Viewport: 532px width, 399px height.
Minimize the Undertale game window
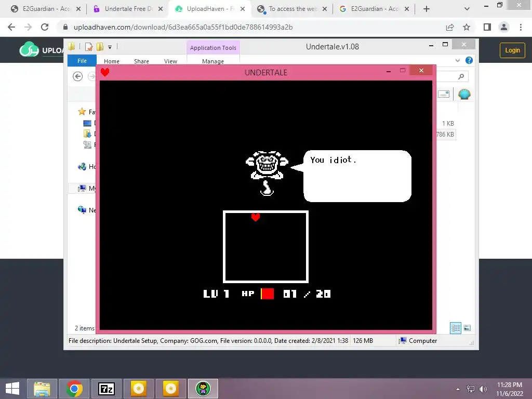pyautogui.click(x=389, y=71)
